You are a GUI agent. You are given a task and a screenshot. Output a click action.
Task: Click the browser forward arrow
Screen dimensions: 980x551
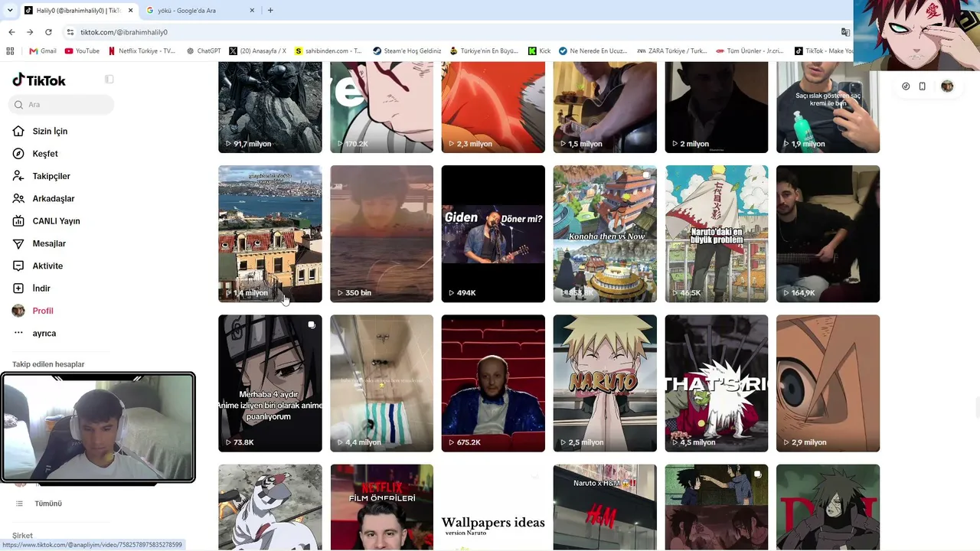click(30, 32)
